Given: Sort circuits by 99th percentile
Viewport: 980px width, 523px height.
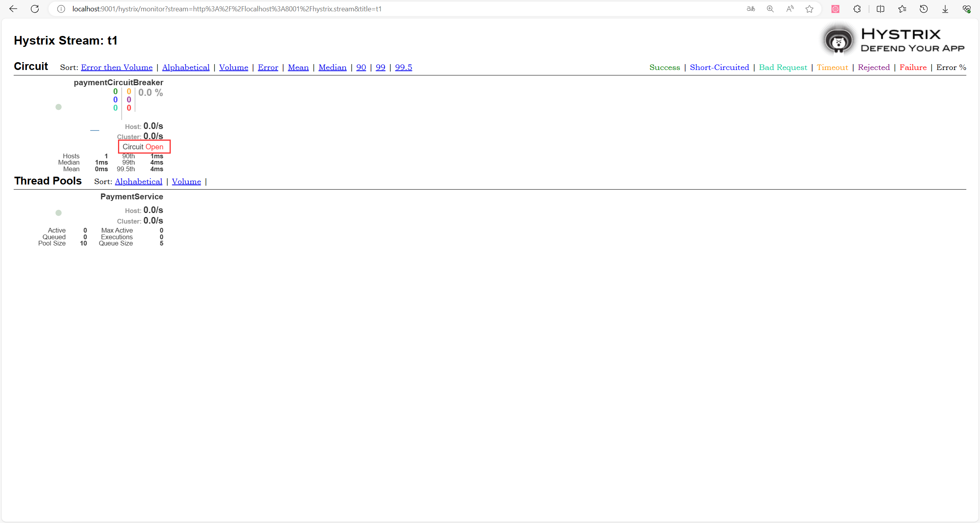Looking at the screenshot, I should 381,67.
